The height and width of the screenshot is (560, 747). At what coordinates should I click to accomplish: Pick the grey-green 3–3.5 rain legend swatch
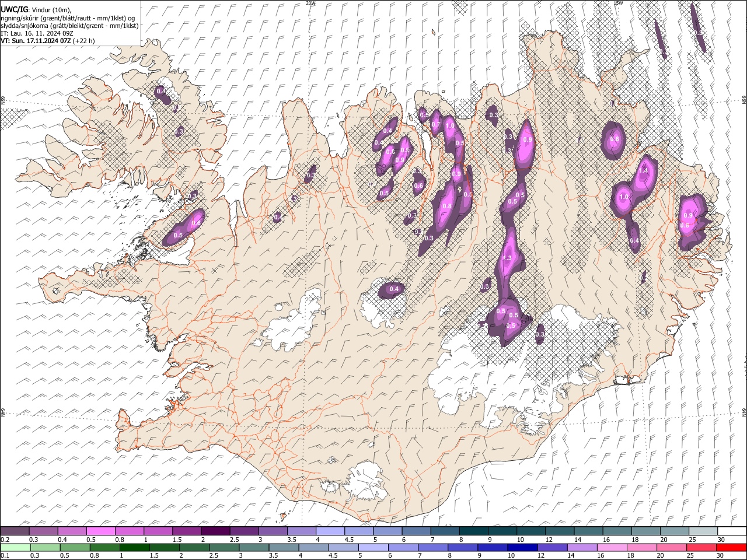[x=254, y=547]
